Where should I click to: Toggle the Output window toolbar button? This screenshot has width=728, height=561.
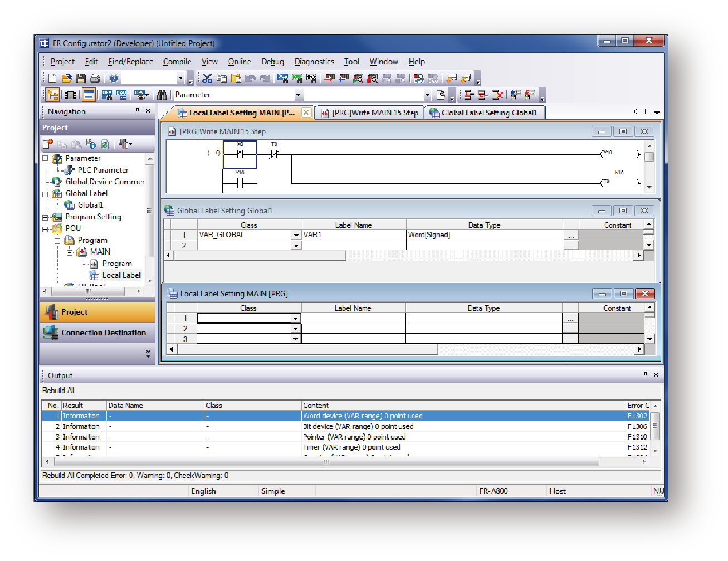tap(89, 95)
